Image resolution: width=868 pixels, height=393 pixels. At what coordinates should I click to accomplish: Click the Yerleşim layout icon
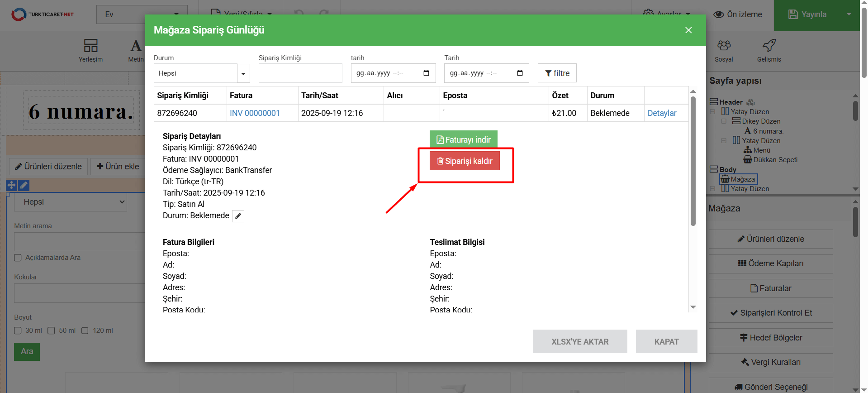click(90, 46)
